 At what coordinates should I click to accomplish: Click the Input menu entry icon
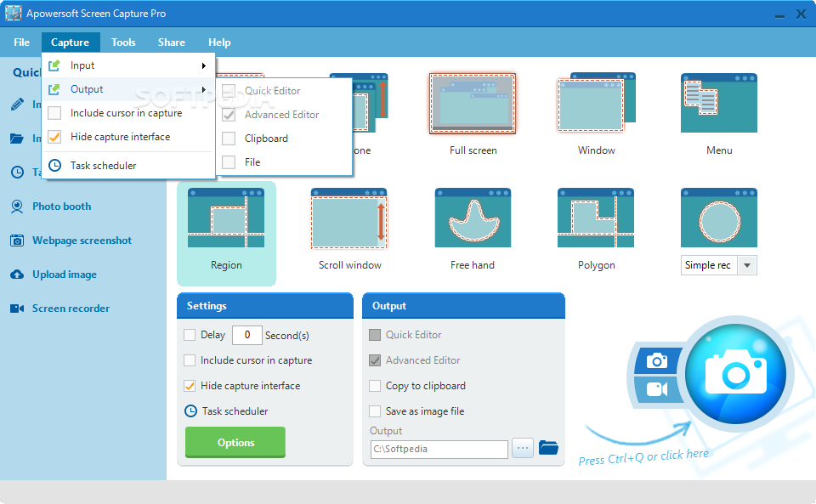[x=54, y=65]
